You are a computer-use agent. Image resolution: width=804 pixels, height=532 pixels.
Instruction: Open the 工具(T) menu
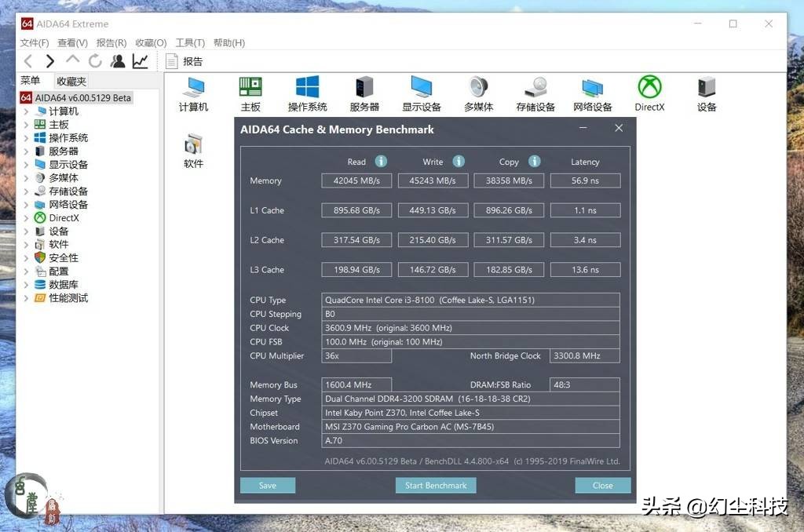[189, 42]
